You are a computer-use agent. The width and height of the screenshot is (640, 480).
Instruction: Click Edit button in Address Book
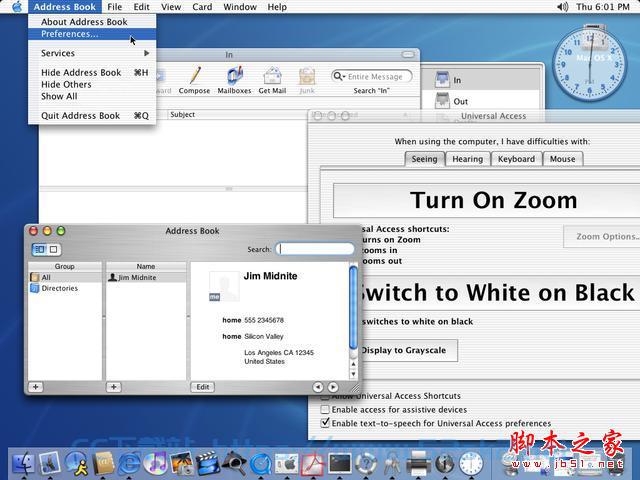tap(202, 387)
